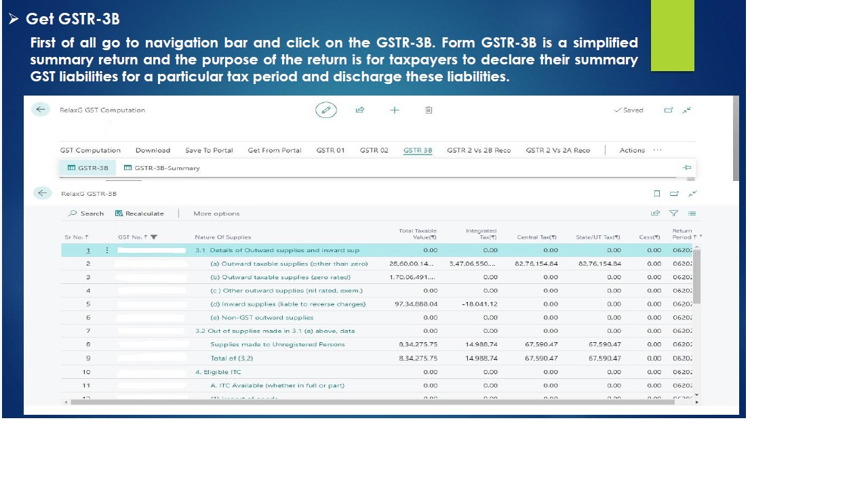Go back from RelaxG GSTR-3B page

[x=43, y=193]
